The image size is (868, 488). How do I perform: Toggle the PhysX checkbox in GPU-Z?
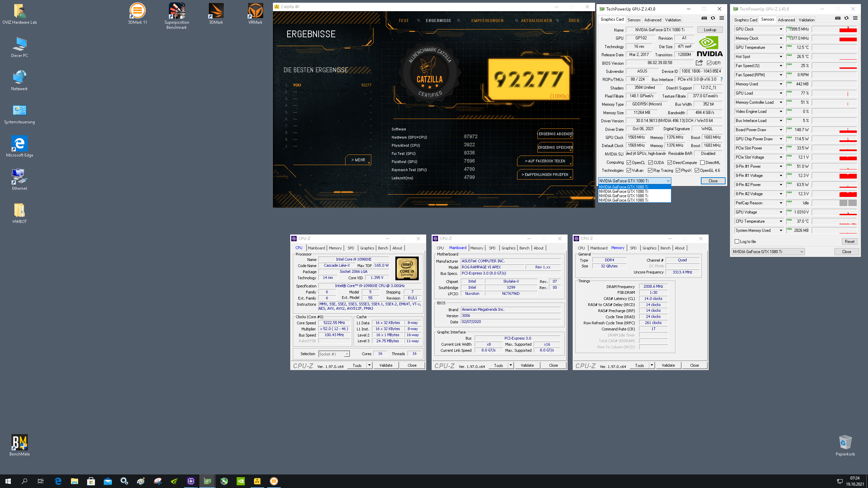coord(678,170)
